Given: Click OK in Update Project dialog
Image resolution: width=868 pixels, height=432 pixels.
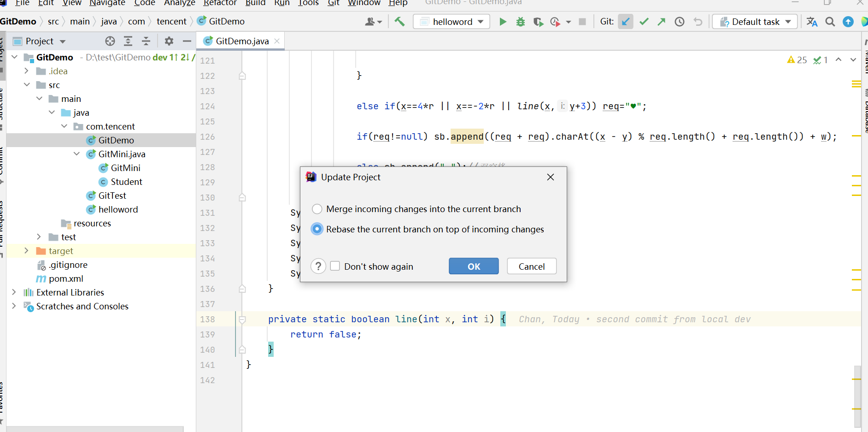Looking at the screenshot, I should pyautogui.click(x=474, y=266).
